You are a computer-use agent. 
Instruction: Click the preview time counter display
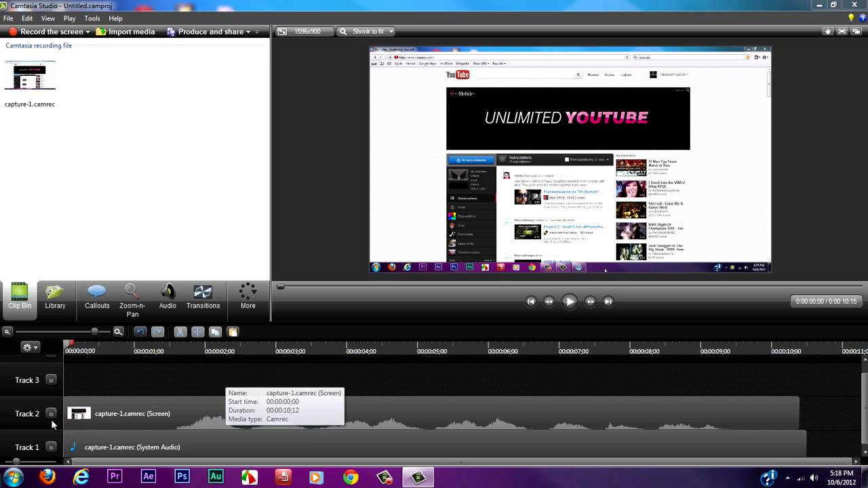(826, 301)
